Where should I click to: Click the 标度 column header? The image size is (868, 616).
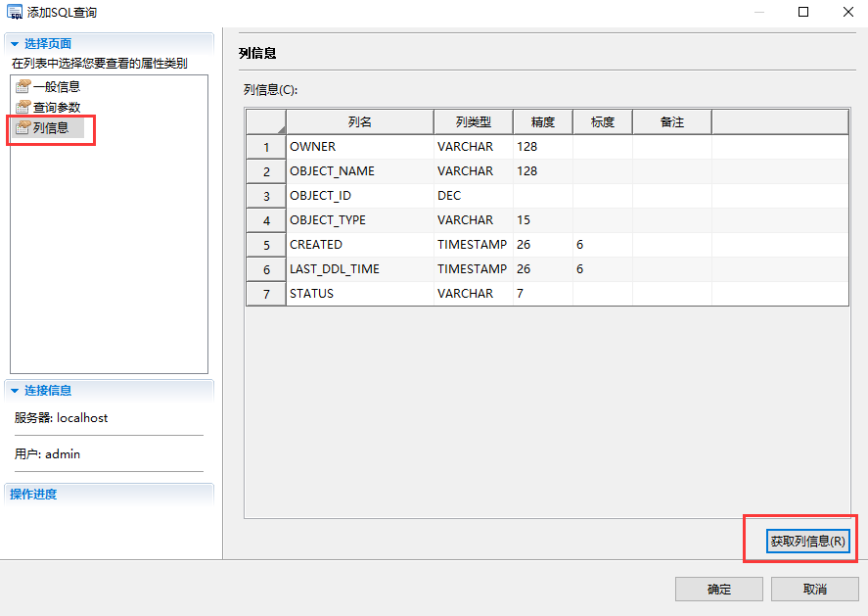(602, 121)
